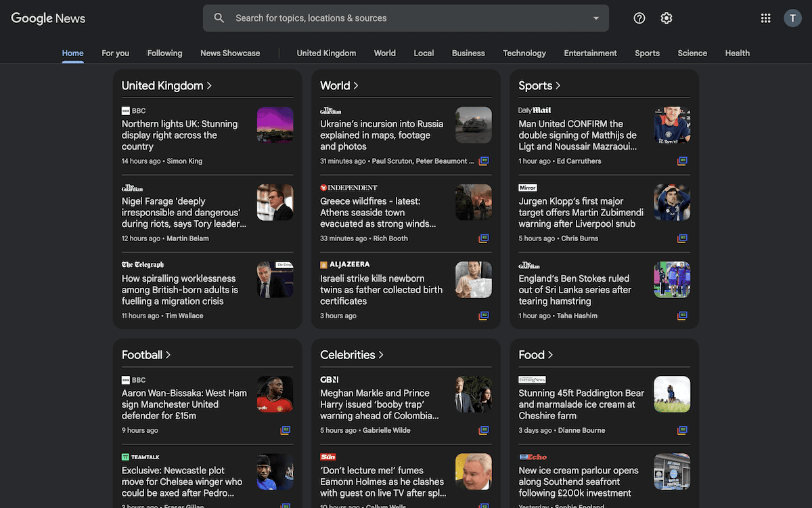Open the Aaron Wan-Bissaka player thumbnail
This screenshot has height=508, width=812.
tap(275, 394)
